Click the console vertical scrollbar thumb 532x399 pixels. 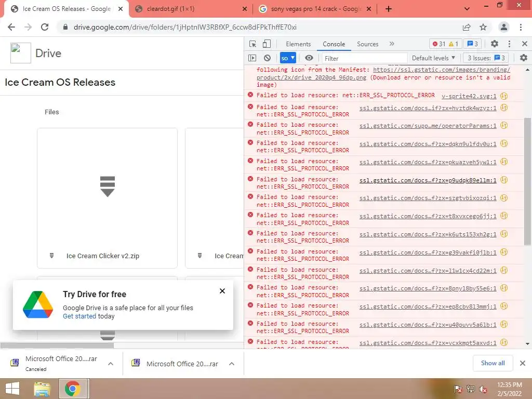point(527,181)
